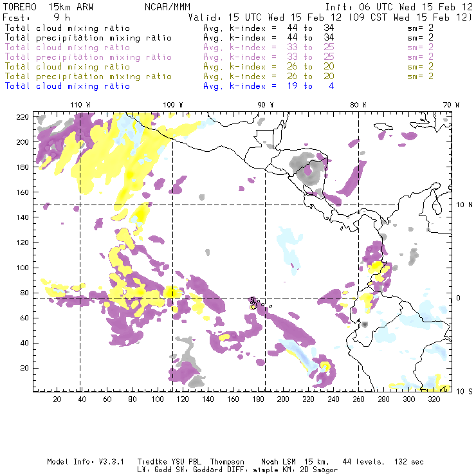Click the "260" x-axis grid label

tap(358, 399)
